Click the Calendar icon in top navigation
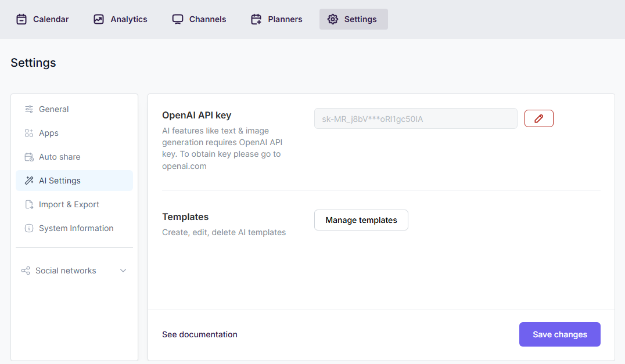Screen dimensions: 625x364 tap(21, 19)
